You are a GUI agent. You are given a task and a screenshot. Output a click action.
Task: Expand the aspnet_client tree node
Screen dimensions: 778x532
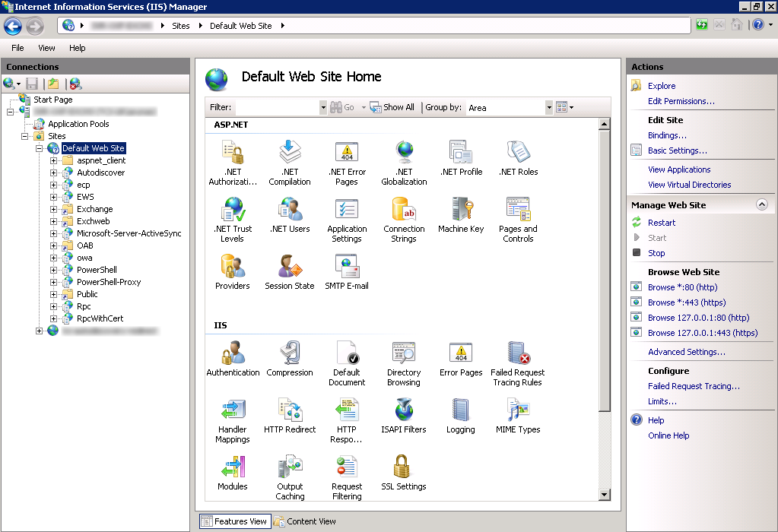click(x=53, y=160)
